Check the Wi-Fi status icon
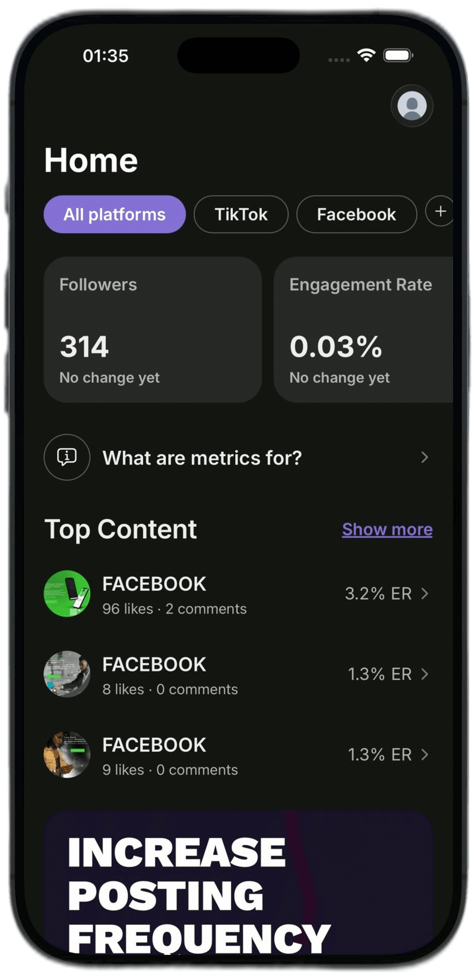475x980 pixels. tap(366, 55)
